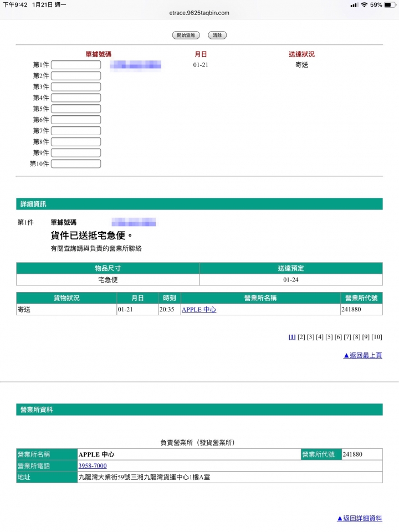Go to result page [10]
The height and width of the screenshot is (532, 399).
point(377,337)
